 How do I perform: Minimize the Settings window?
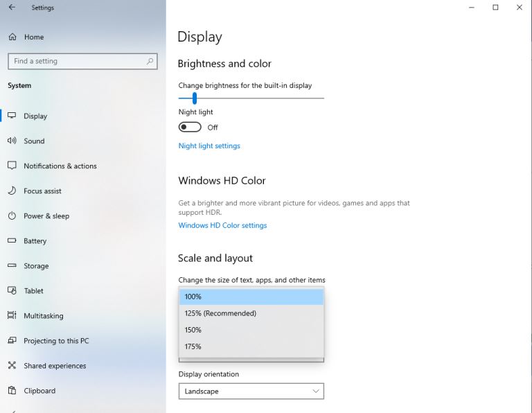click(x=472, y=7)
